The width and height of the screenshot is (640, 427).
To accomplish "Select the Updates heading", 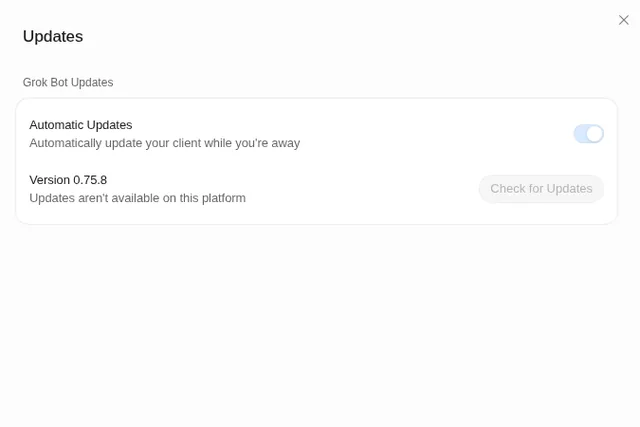I will 53,37.
